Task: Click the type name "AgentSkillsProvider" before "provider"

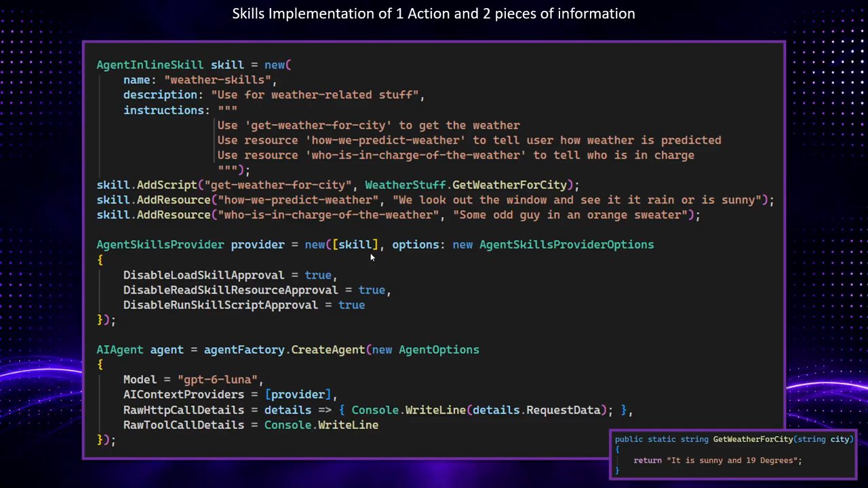Action: click(x=160, y=245)
